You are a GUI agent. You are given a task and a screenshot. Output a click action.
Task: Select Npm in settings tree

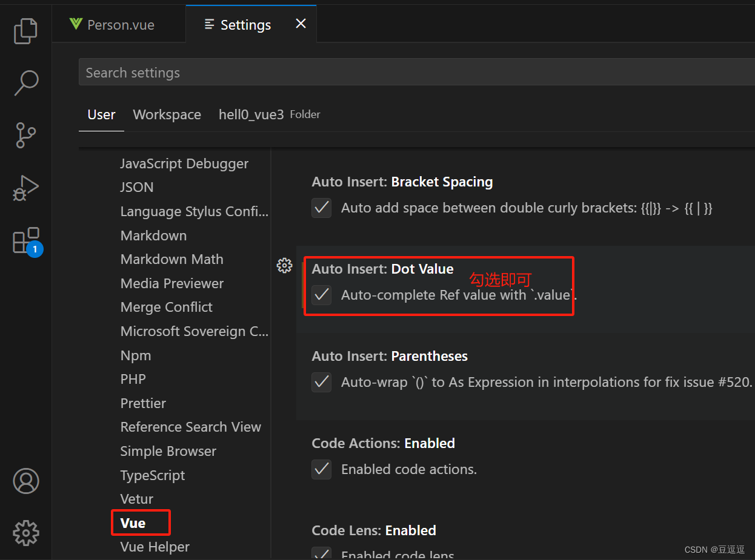pyautogui.click(x=136, y=355)
